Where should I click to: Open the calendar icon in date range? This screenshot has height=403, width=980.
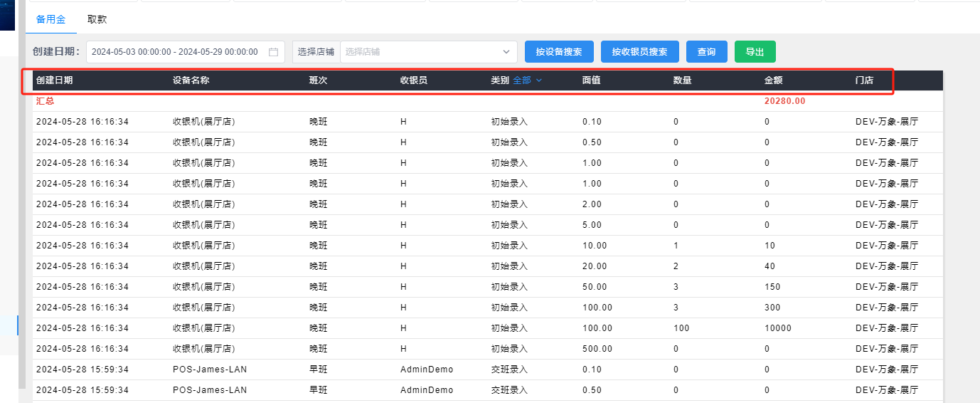point(273,52)
